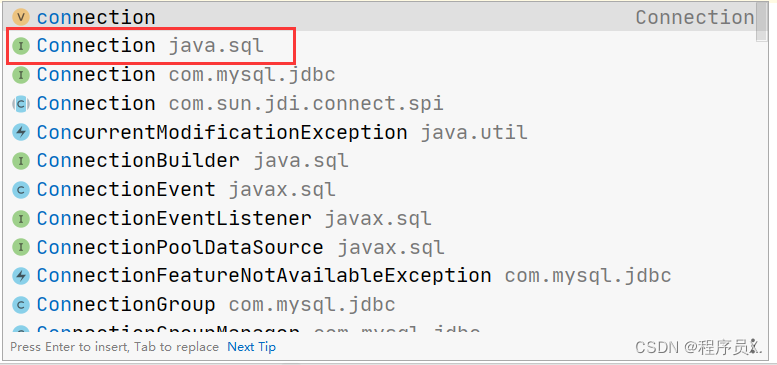Click the class icon for Connection com.sun.jdi.connect.spi

click(20, 104)
